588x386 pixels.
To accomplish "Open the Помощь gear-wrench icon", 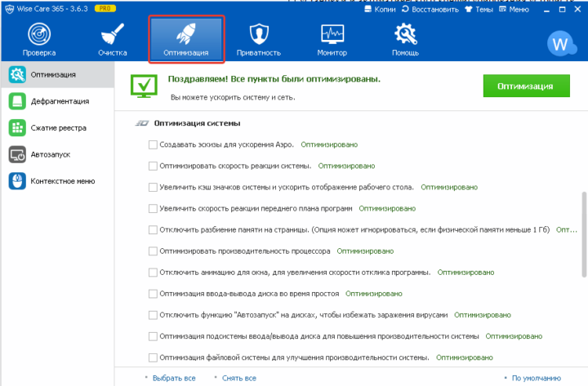I will click(x=405, y=34).
